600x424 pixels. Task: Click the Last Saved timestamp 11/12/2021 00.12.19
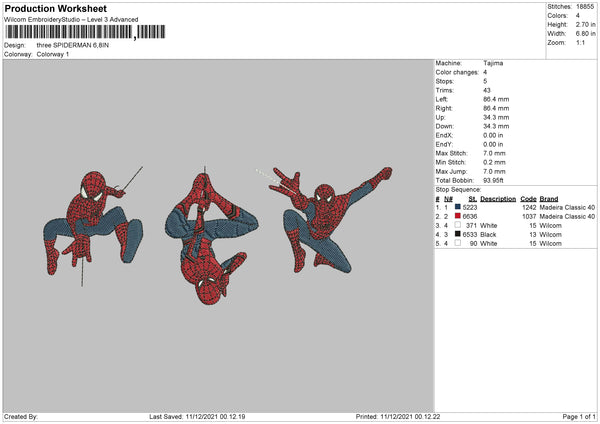pos(215,417)
